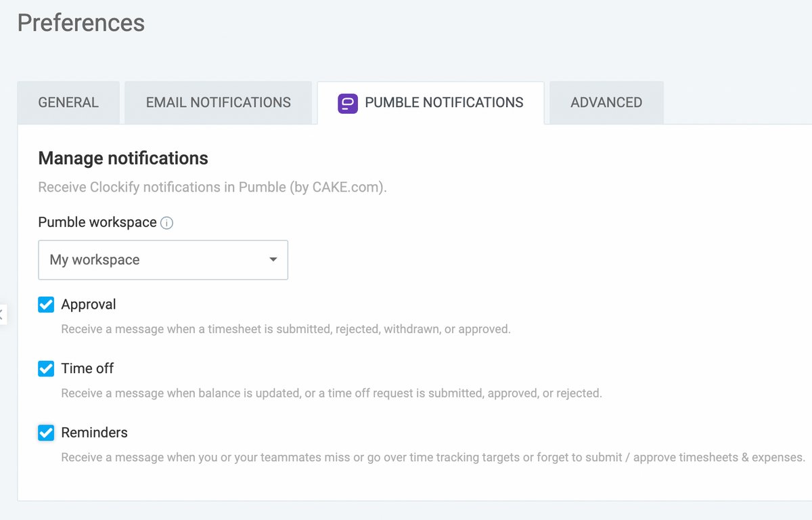The width and height of the screenshot is (812, 520).
Task: Click the Preferences page title
Action: click(81, 23)
